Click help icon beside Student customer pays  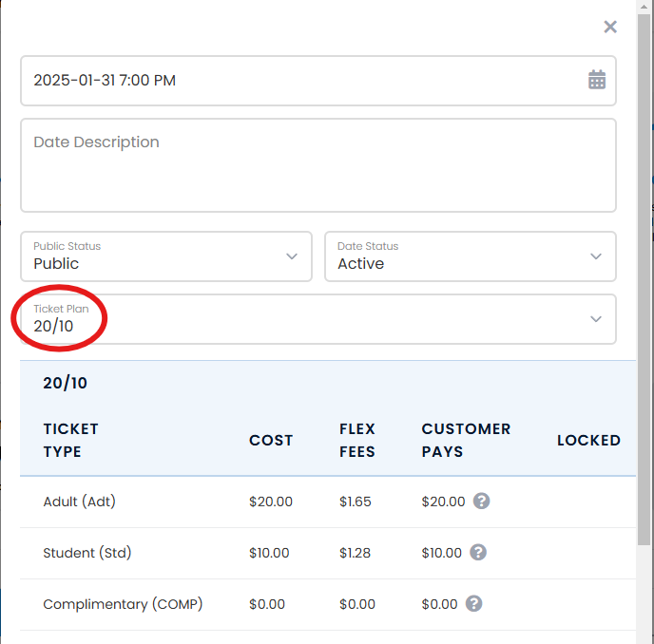coord(478,552)
